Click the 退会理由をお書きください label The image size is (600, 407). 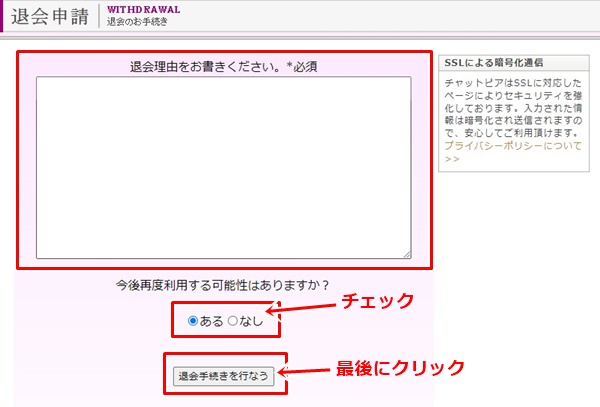[x=207, y=67]
